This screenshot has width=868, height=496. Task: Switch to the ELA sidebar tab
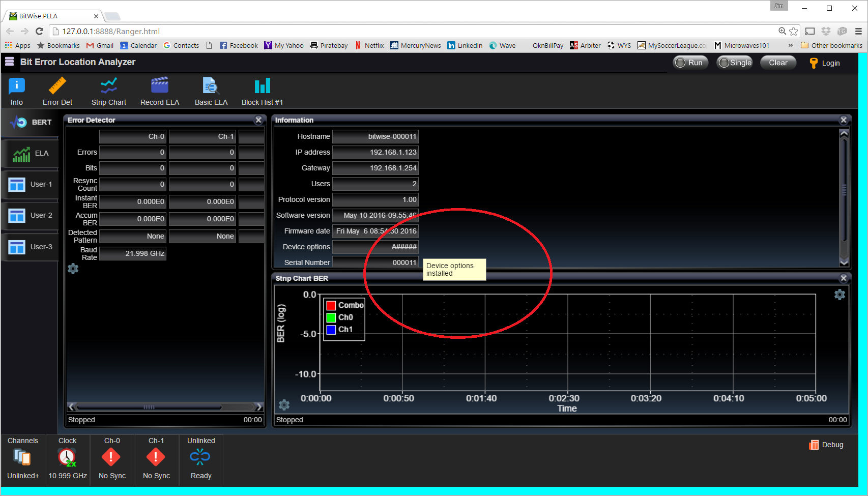[30, 154]
